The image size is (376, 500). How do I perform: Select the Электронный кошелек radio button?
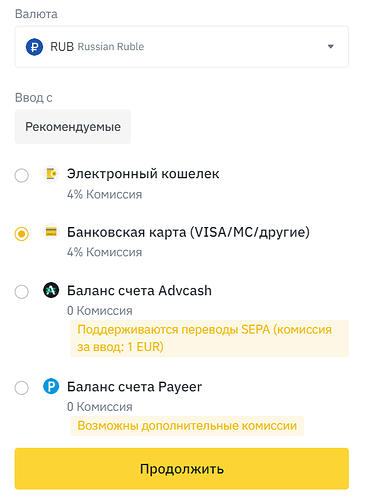[22, 175]
